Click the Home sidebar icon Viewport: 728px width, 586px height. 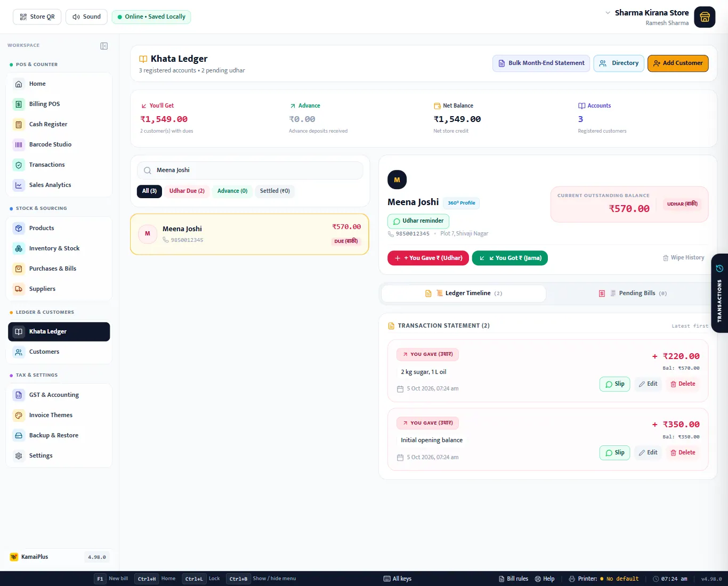(x=19, y=84)
